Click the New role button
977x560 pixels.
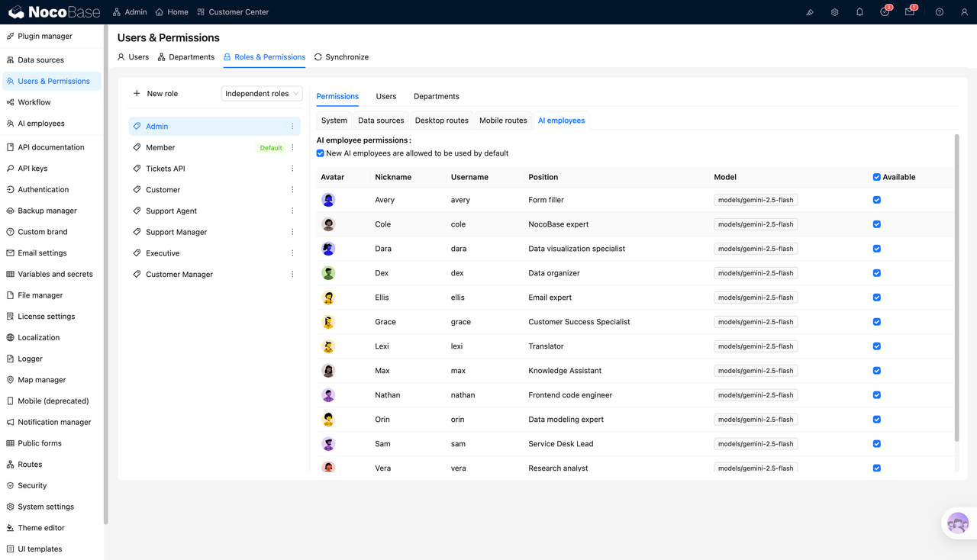pyautogui.click(x=156, y=94)
